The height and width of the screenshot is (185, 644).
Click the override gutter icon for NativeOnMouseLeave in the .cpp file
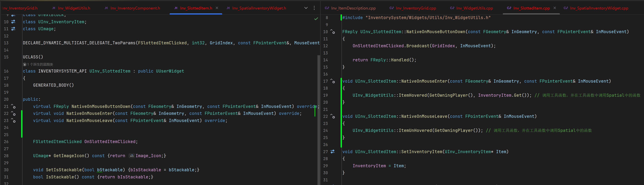(333, 116)
